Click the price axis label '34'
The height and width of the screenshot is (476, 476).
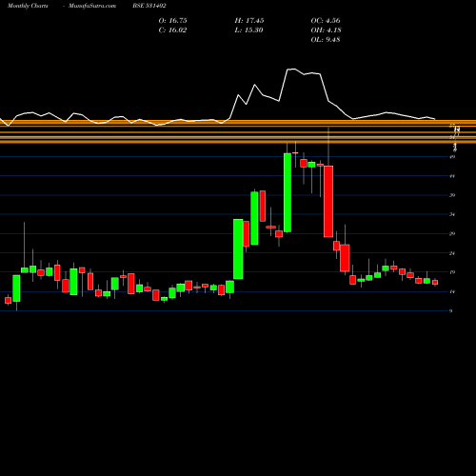tap(452, 214)
